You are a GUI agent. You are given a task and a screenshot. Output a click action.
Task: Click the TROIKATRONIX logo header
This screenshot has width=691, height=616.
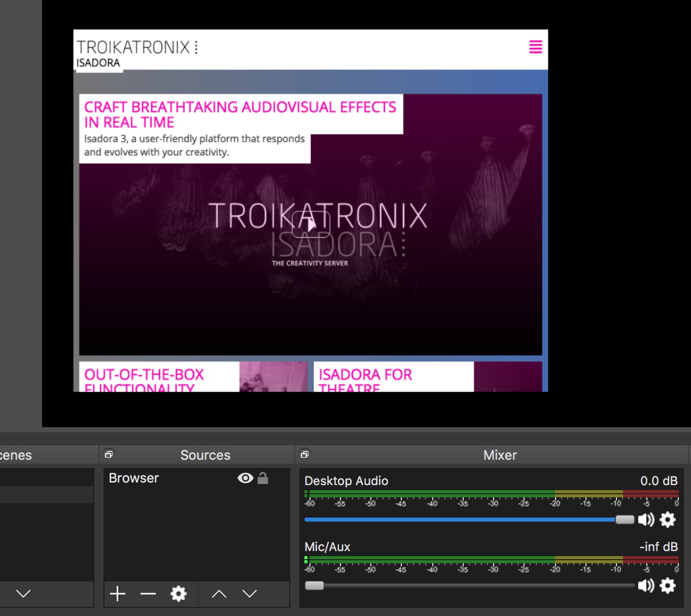137,47
